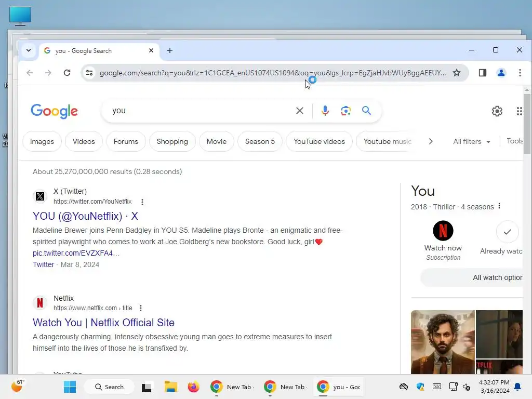
Task: Click inside the search box containing 'you'
Action: (x=200, y=111)
